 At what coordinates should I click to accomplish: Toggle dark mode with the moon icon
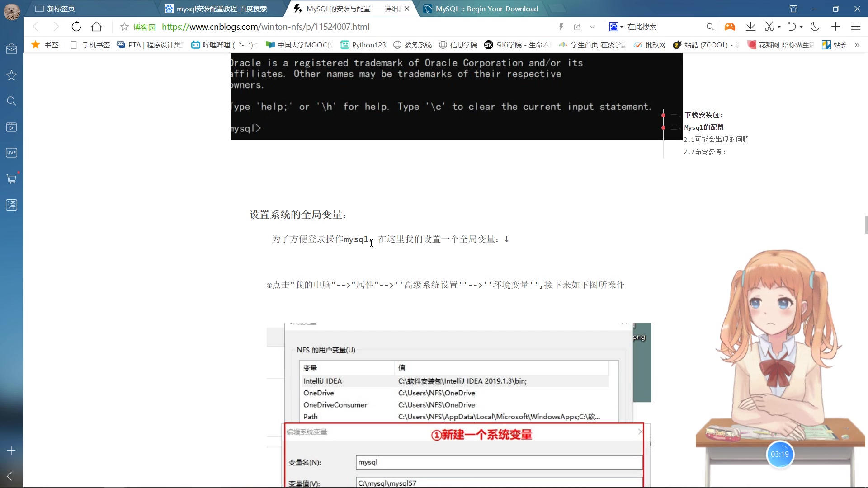pyautogui.click(x=815, y=27)
